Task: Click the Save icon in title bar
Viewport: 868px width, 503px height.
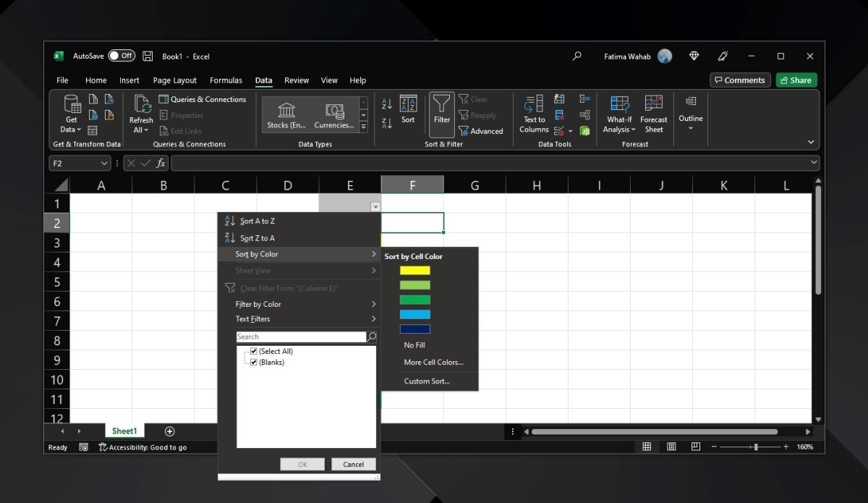Action: [x=148, y=56]
